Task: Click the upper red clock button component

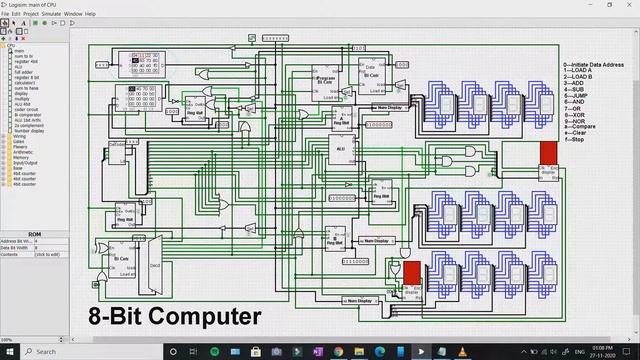Action: pos(548,153)
